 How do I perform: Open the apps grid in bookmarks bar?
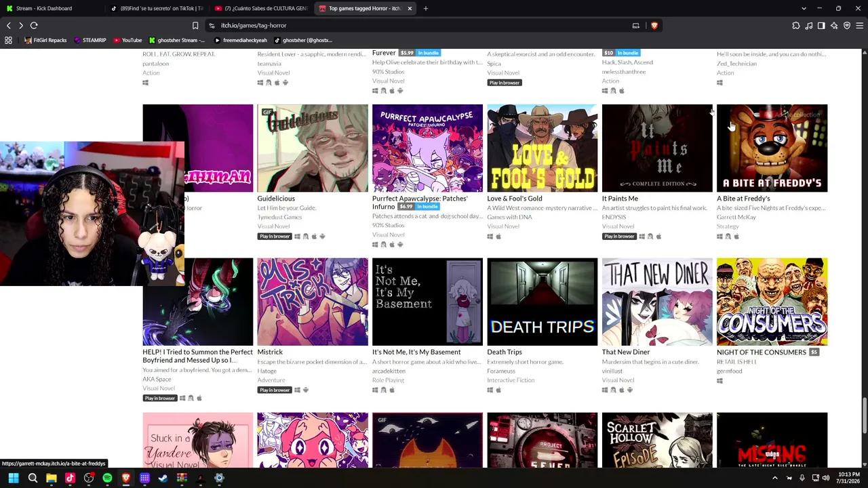coord(8,40)
